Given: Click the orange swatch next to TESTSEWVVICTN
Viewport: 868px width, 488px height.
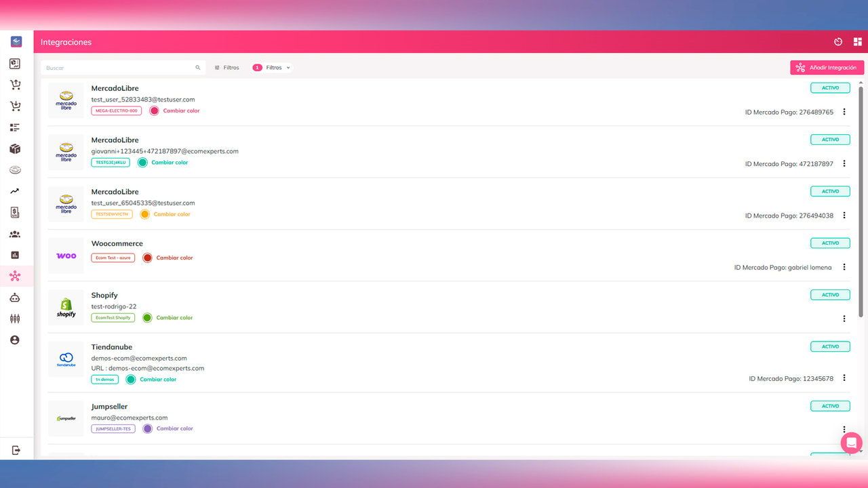Looking at the screenshot, I should click(x=144, y=214).
